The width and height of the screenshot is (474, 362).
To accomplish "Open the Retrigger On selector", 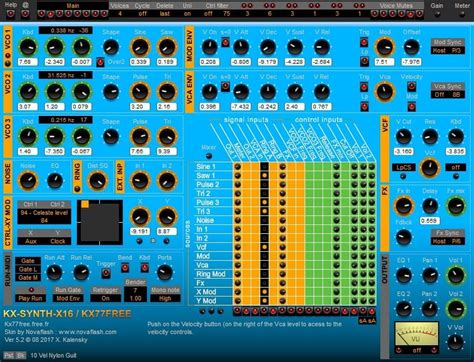I will [x=105, y=298].
